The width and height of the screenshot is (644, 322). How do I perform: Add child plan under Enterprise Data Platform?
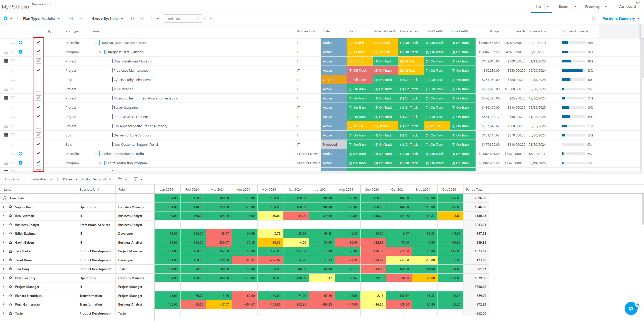[x=21, y=52]
